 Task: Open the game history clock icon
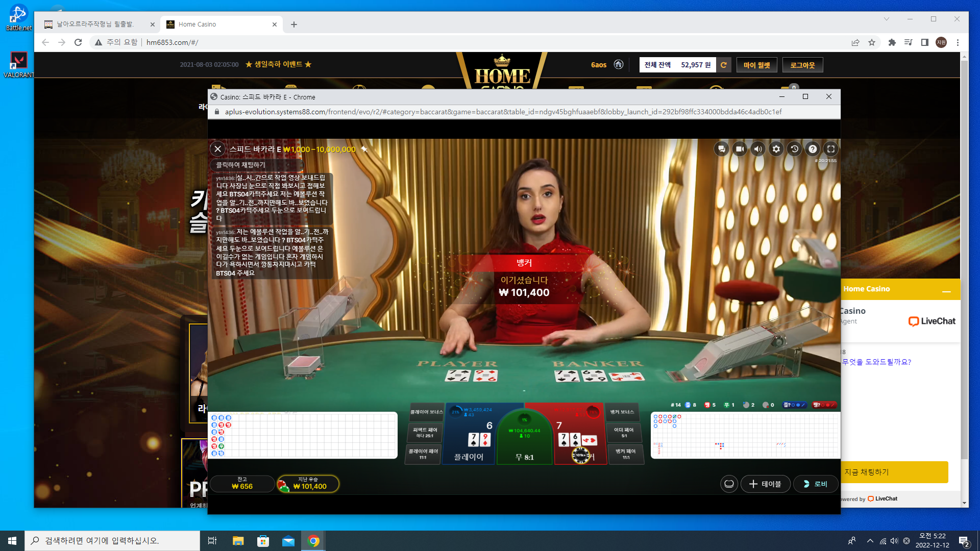point(794,149)
